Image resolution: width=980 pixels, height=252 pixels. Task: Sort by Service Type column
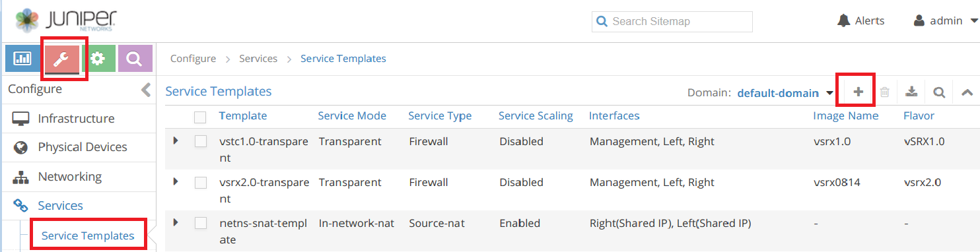coord(440,116)
